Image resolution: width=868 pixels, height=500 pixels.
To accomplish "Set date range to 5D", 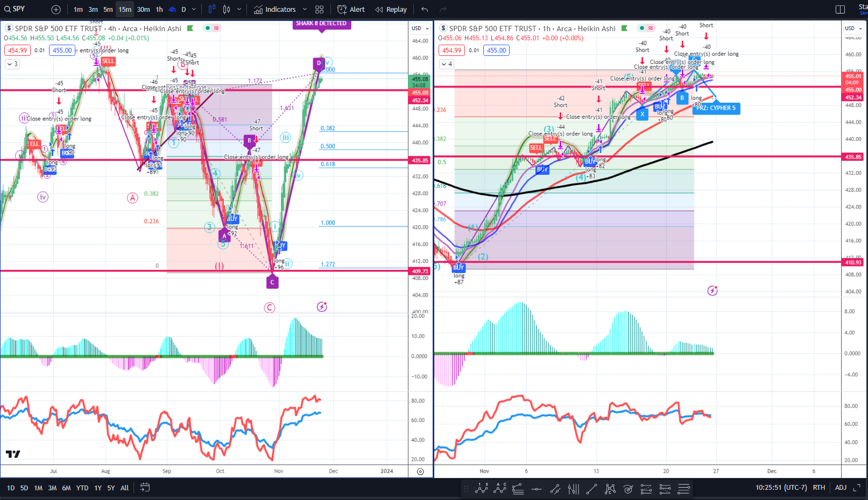I will click(x=24, y=488).
